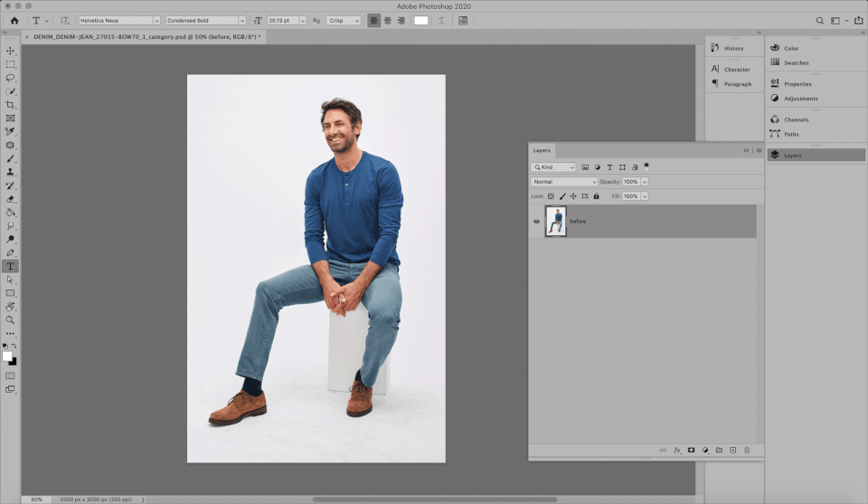This screenshot has height=504, width=868.
Task: Open the Normal blend mode dropdown
Action: [564, 182]
